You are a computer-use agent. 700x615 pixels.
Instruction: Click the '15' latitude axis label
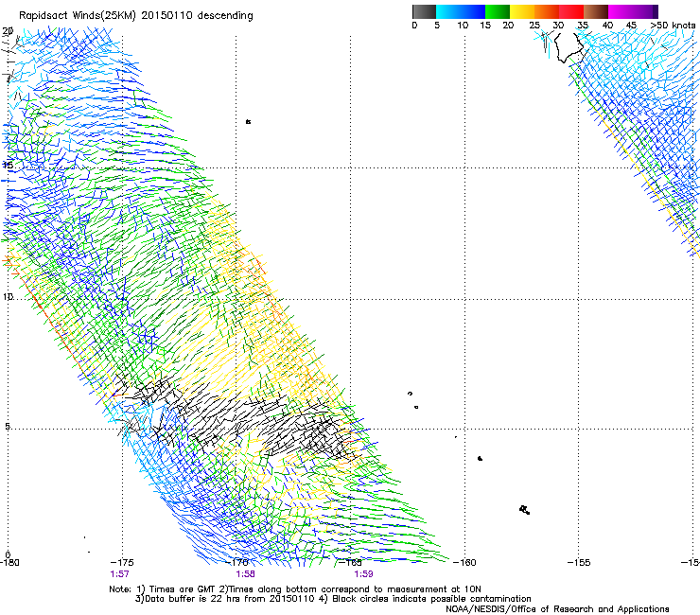pyautogui.click(x=8, y=166)
